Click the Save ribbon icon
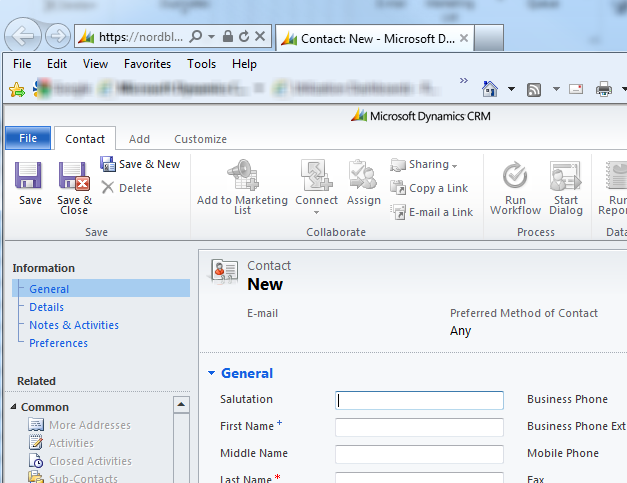Image resolution: width=627 pixels, height=483 pixels. [x=28, y=176]
